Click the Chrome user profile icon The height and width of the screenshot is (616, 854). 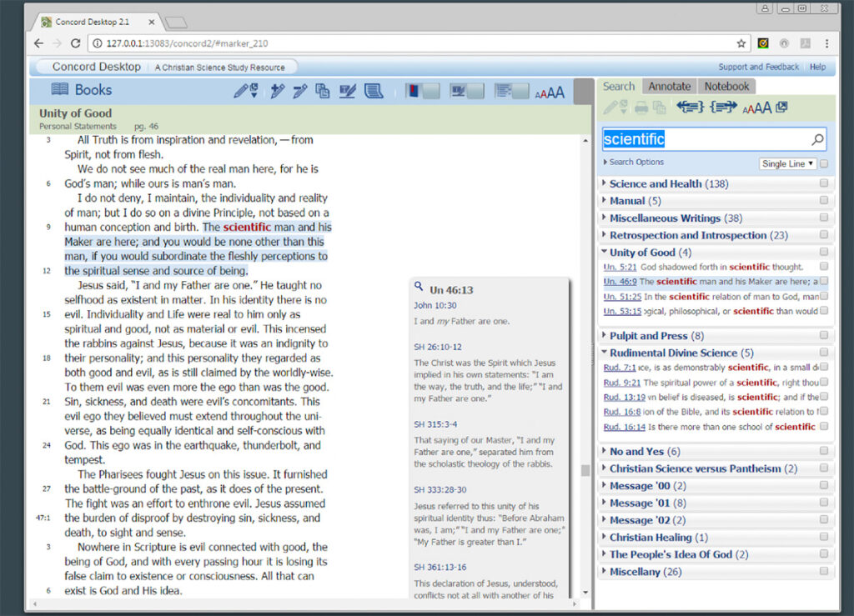click(x=765, y=8)
